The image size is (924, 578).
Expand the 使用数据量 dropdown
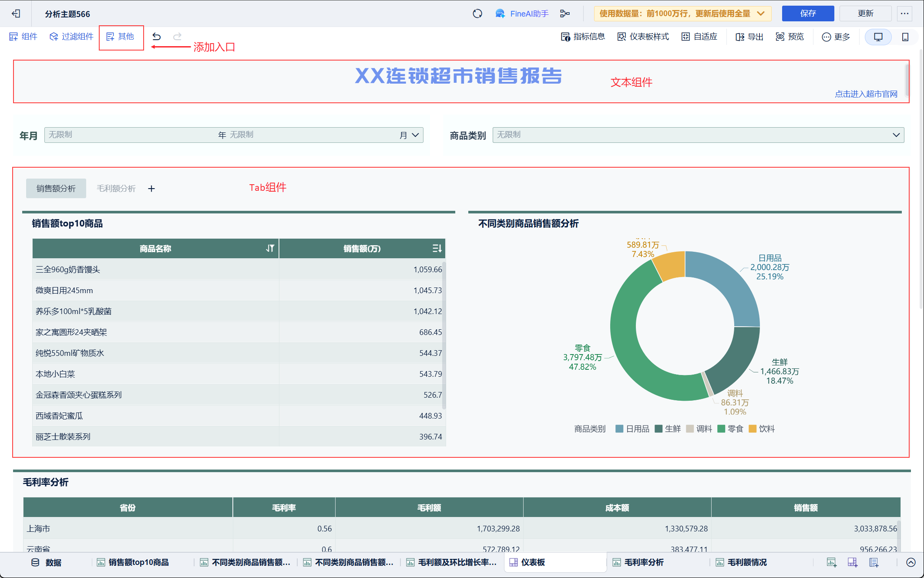(x=761, y=14)
